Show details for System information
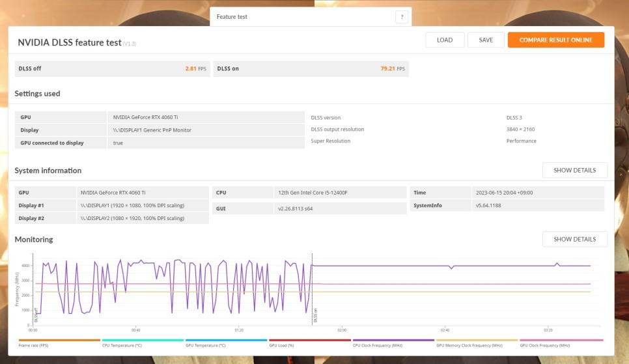 pos(574,170)
